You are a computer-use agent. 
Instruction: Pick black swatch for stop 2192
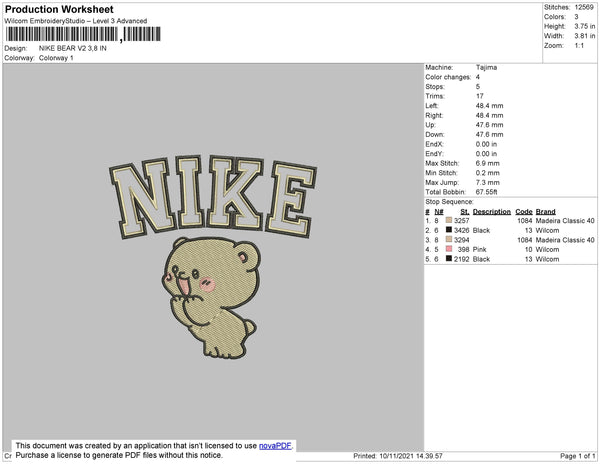click(449, 259)
